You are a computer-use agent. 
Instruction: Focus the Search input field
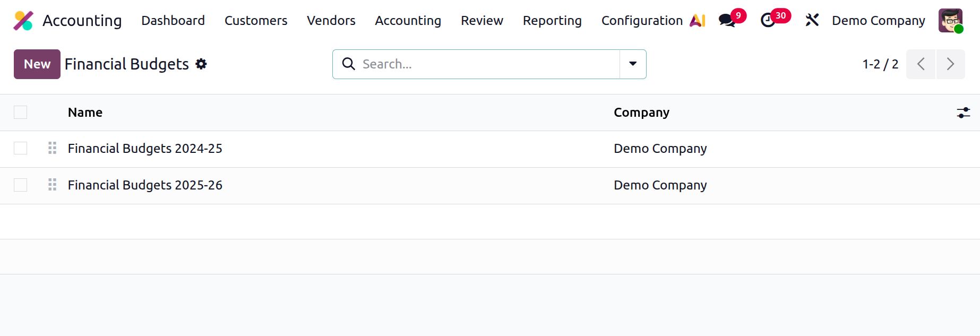(x=488, y=64)
